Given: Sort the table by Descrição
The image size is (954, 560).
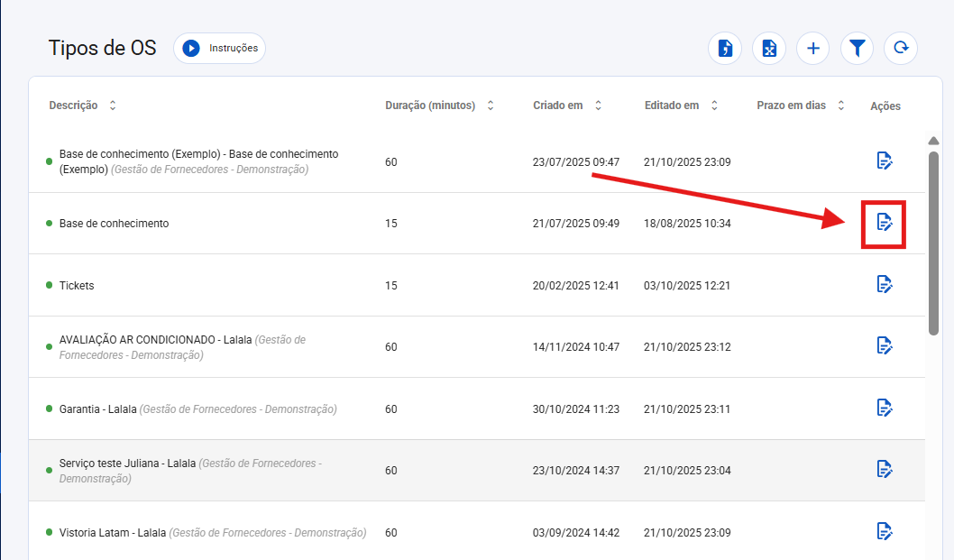Looking at the screenshot, I should [x=113, y=106].
